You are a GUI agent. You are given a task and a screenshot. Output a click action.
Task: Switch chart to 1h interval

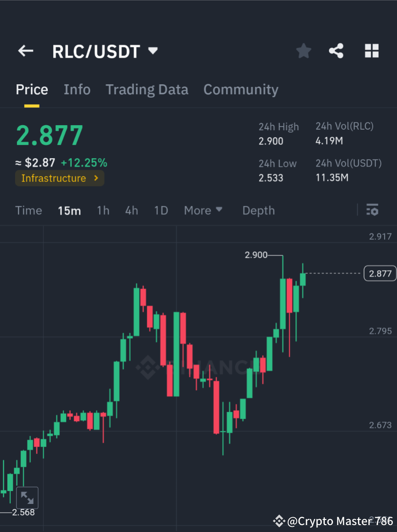click(103, 210)
